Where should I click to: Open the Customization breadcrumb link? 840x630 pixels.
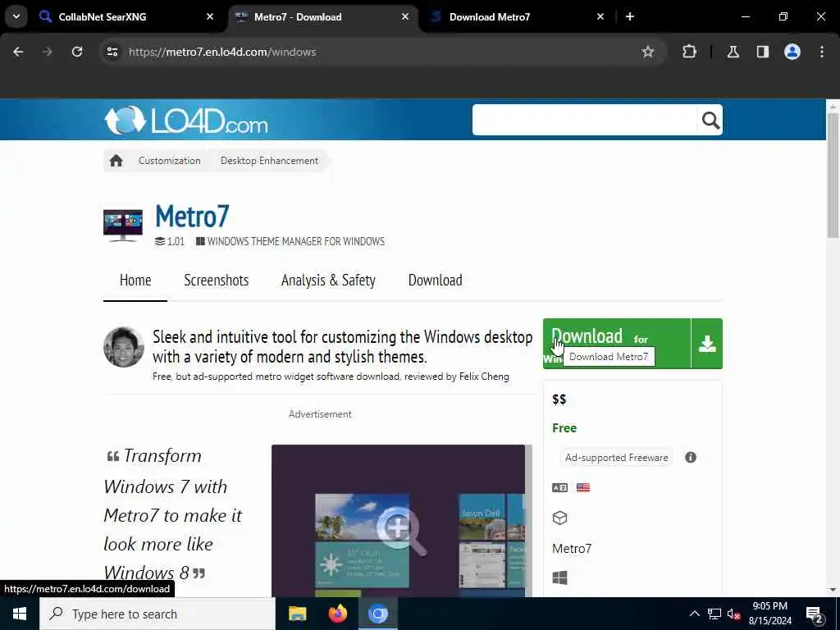tap(169, 161)
